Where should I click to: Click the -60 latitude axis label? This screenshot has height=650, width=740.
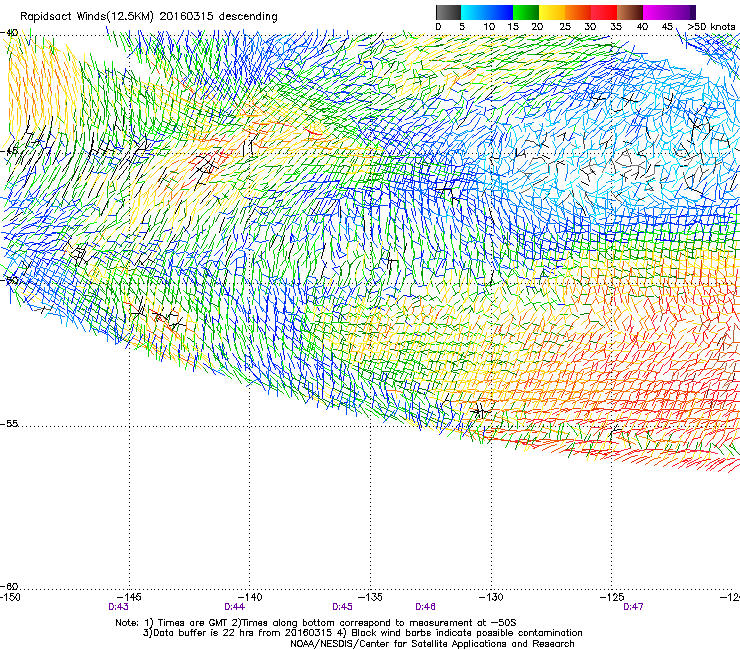(9, 587)
